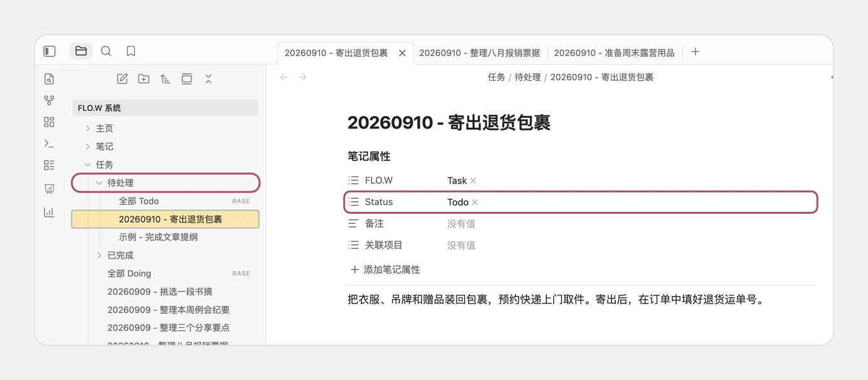Click 待处理 in the breadcrumb path
The width and height of the screenshot is (868, 380).
(527, 77)
